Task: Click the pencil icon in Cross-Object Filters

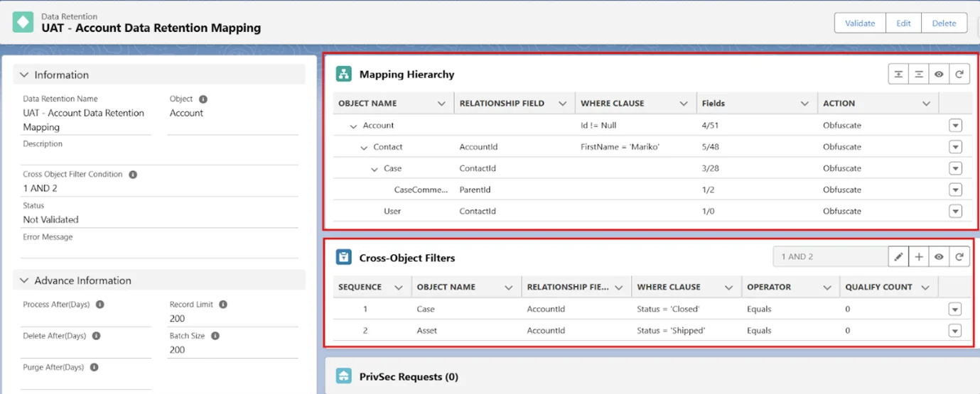Action: pos(899,257)
